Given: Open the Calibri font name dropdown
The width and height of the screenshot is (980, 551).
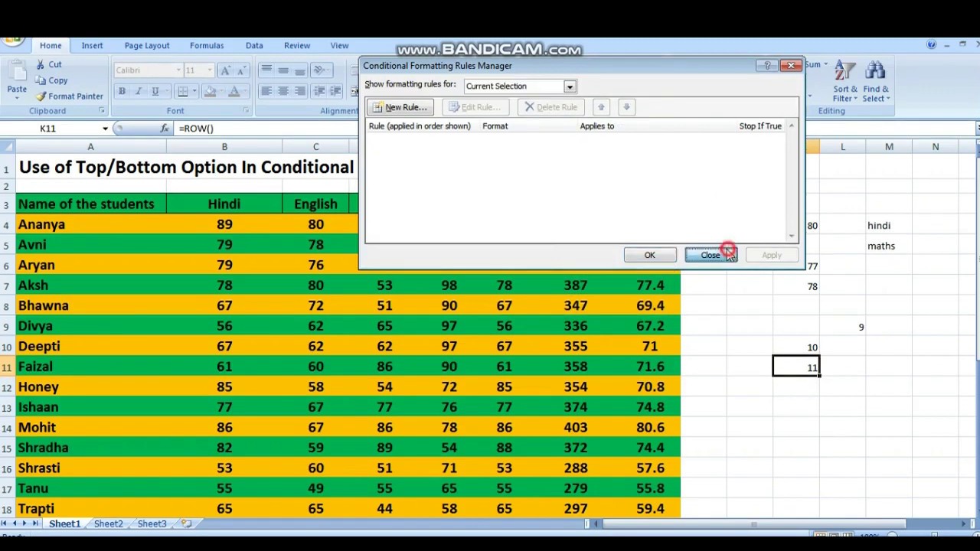Looking at the screenshot, I should [x=178, y=70].
